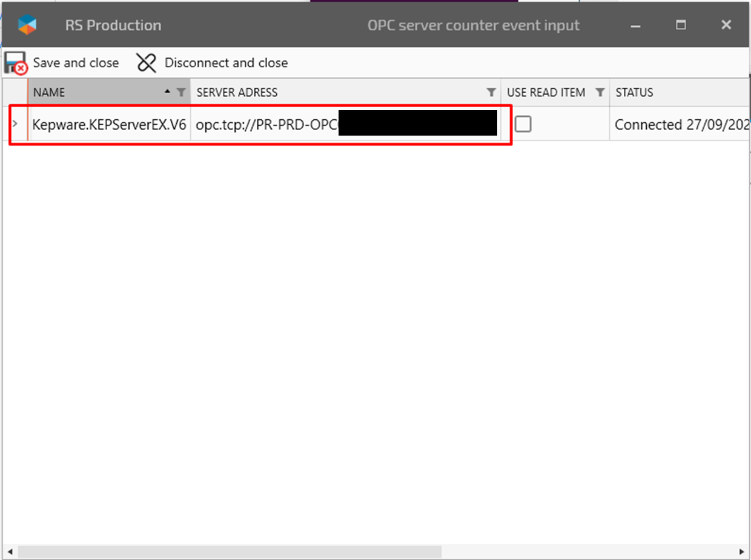The height and width of the screenshot is (560, 751).
Task: Click sort arrow in NAME column header
Action: (168, 92)
